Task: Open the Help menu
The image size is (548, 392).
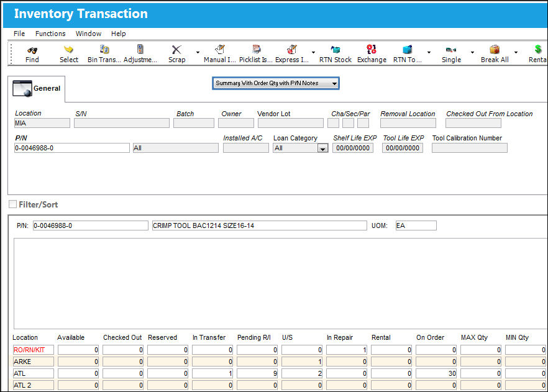Action: 119,34
